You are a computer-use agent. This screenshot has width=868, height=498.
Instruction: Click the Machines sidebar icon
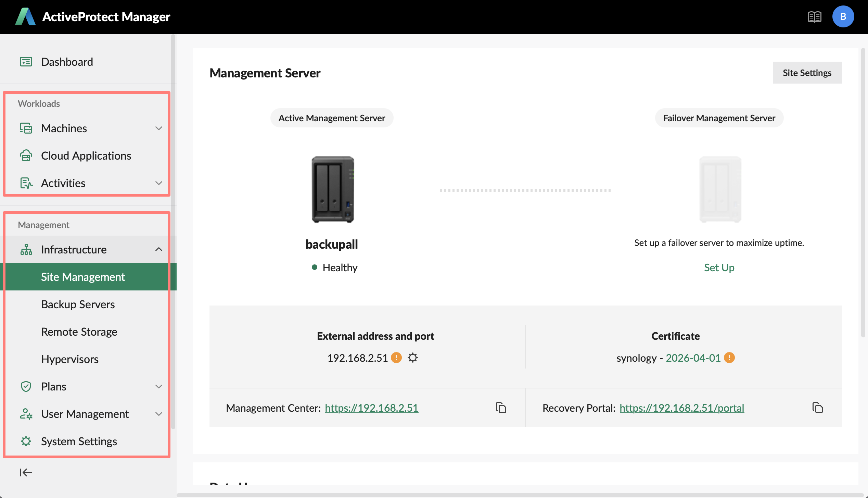(x=26, y=128)
